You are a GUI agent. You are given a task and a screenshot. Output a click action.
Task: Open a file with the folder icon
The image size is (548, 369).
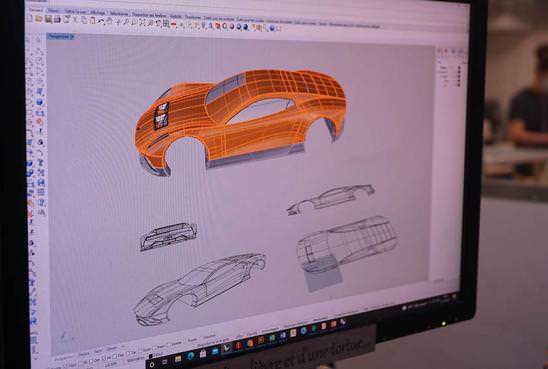[38, 19]
